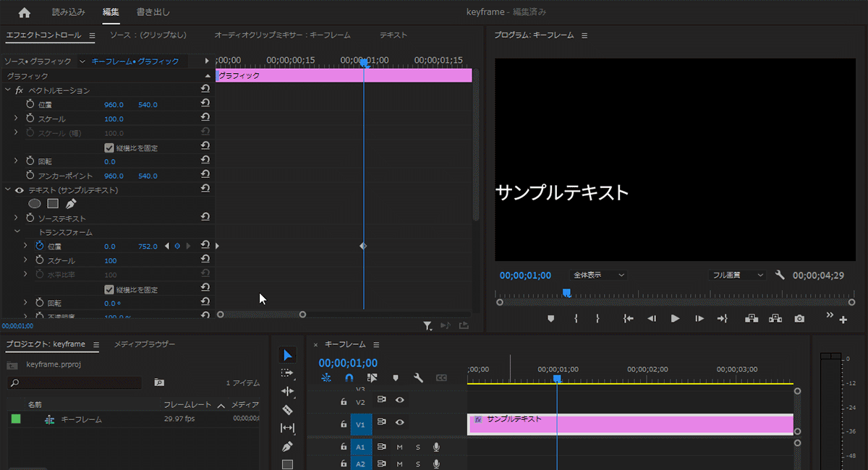Select the Track Select Forward tool
Image resolution: width=868 pixels, height=470 pixels.
[x=287, y=373]
